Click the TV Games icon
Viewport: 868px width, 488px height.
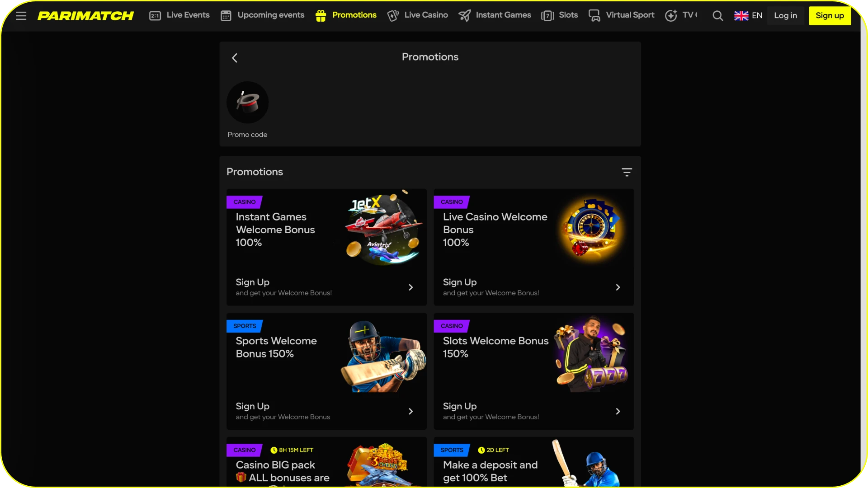point(671,16)
